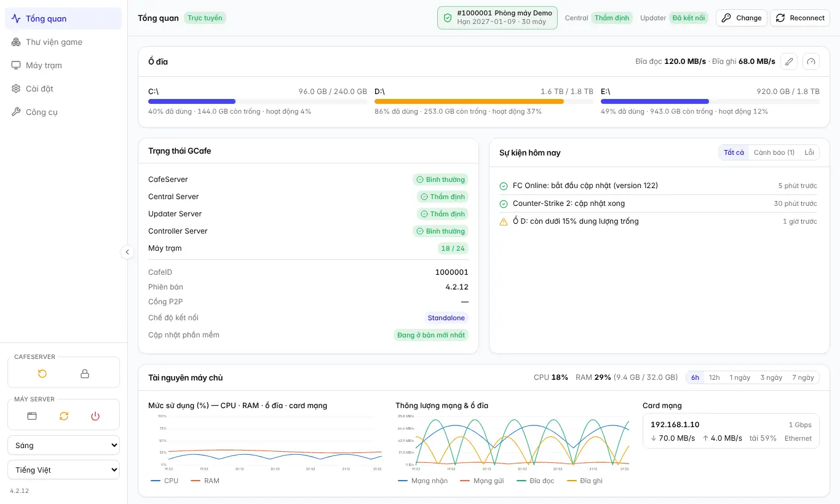Open the server window icon under Máy Server
Image resolution: width=840 pixels, height=504 pixels.
[32, 416]
